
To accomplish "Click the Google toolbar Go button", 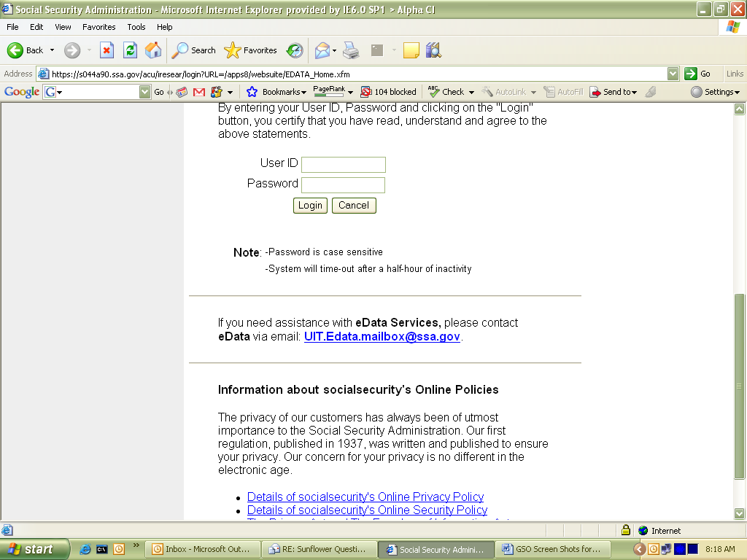I will (159, 92).
